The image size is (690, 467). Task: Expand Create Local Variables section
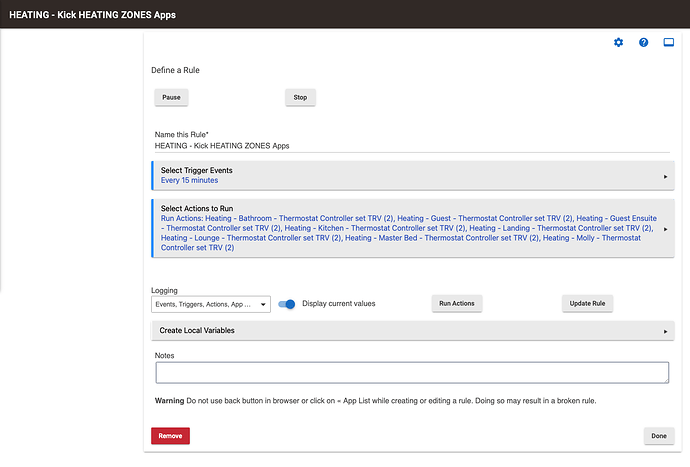pyautogui.click(x=413, y=331)
